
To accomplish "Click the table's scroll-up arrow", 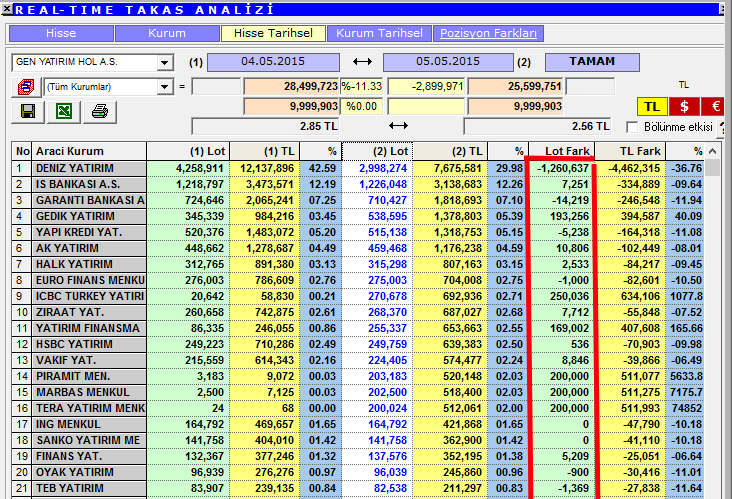I will (712, 151).
